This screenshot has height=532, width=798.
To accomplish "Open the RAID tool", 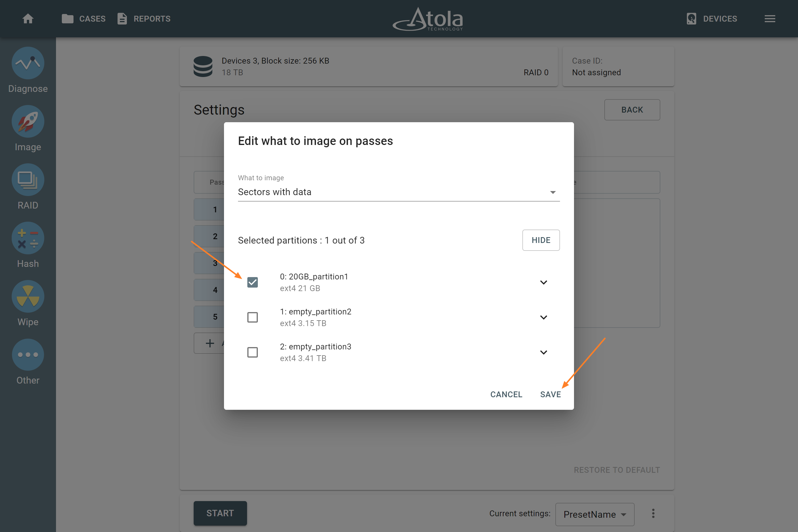I will click(28, 187).
